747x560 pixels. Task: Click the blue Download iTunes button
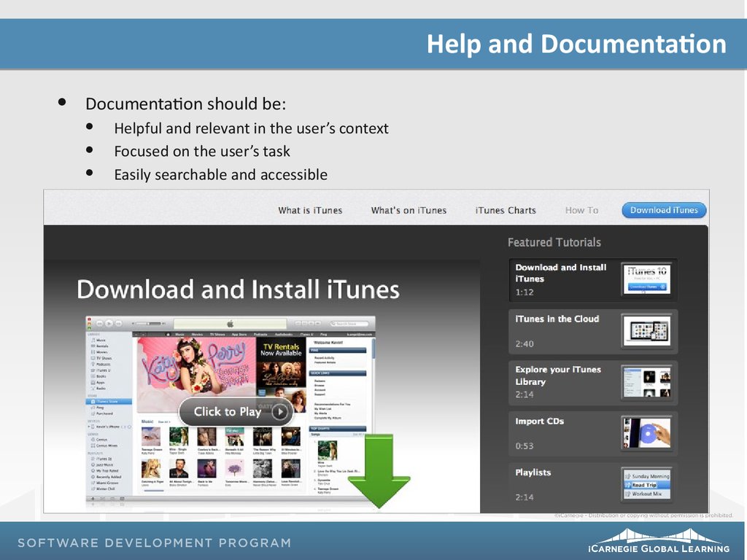[x=664, y=210]
